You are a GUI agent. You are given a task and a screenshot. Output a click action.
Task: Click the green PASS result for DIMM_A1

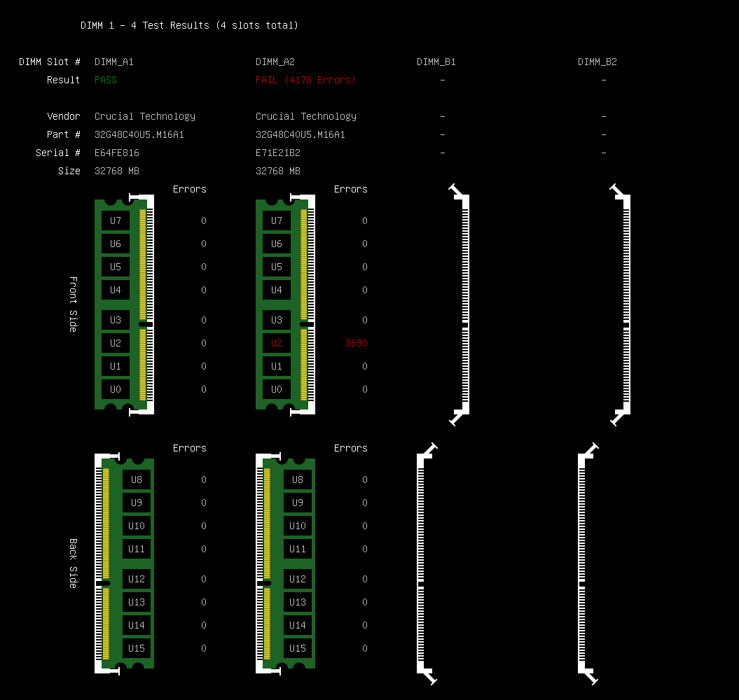(x=106, y=80)
